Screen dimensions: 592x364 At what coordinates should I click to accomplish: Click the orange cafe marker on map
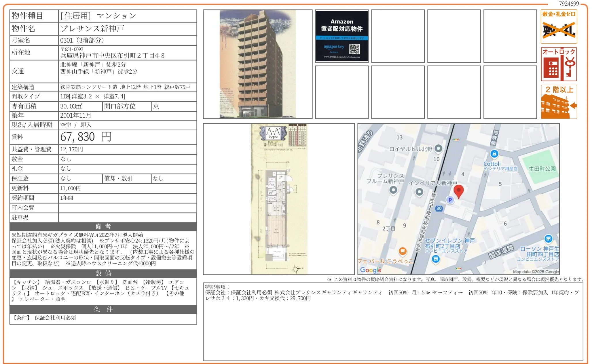pos(403,251)
